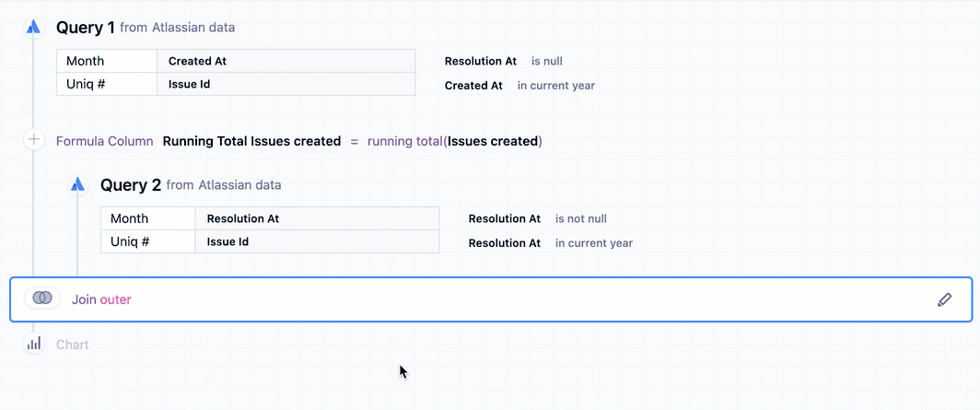980x410 pixels.
Task: Click 'from Atlassian data' next to Query 2
Action: tap(224, 185)
